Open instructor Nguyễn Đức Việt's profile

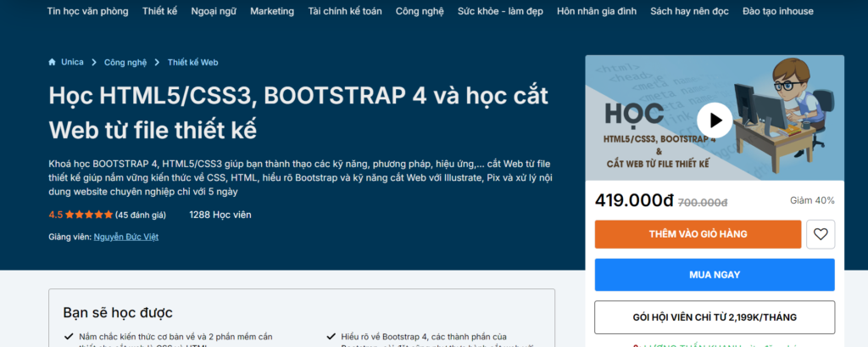coord(125,237)
